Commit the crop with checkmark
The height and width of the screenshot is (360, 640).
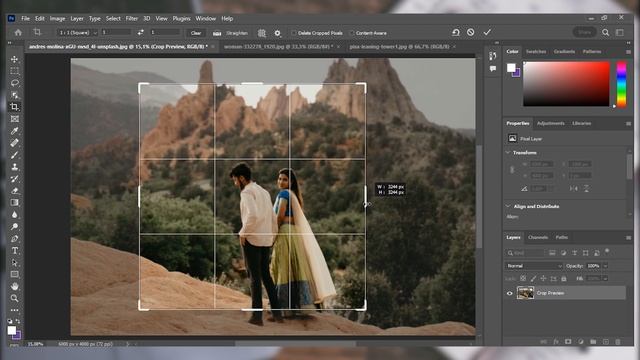(x=487, y=32)
